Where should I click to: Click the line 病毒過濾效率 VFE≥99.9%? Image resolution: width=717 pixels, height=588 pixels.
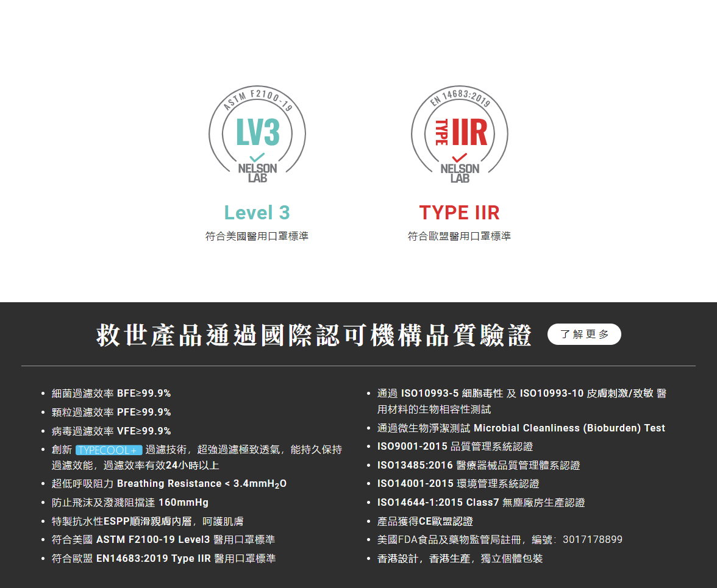point(111,431)
